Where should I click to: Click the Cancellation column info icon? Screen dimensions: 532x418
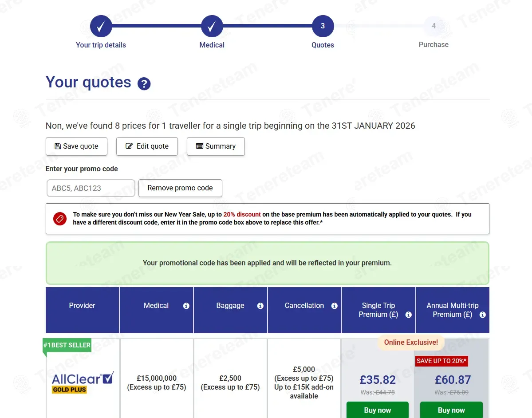pos(335,306)
